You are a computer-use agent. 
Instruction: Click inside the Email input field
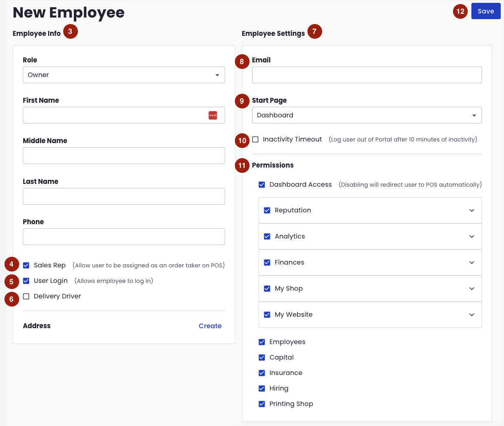coord(367,75)
